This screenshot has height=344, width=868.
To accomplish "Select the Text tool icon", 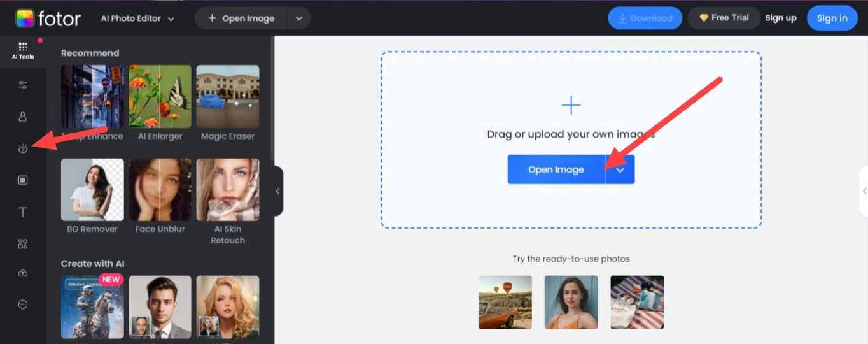I will [x=23, y=212].
